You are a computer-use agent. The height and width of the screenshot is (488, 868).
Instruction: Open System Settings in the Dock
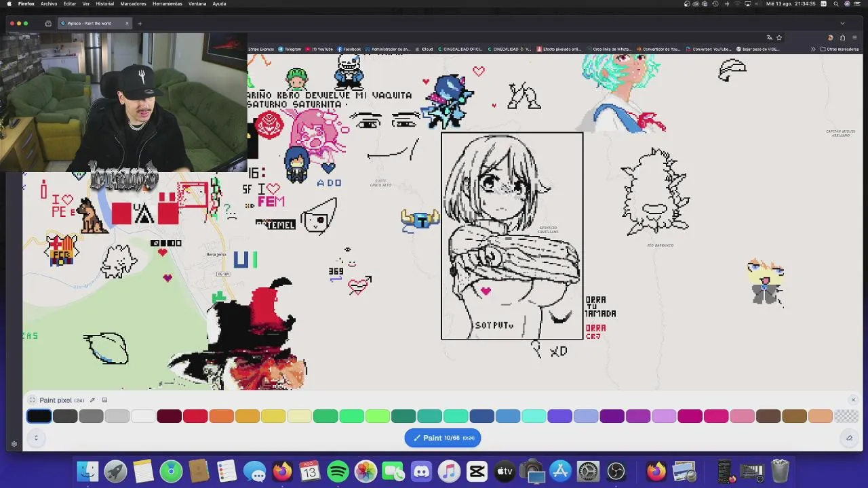(588, 471)
